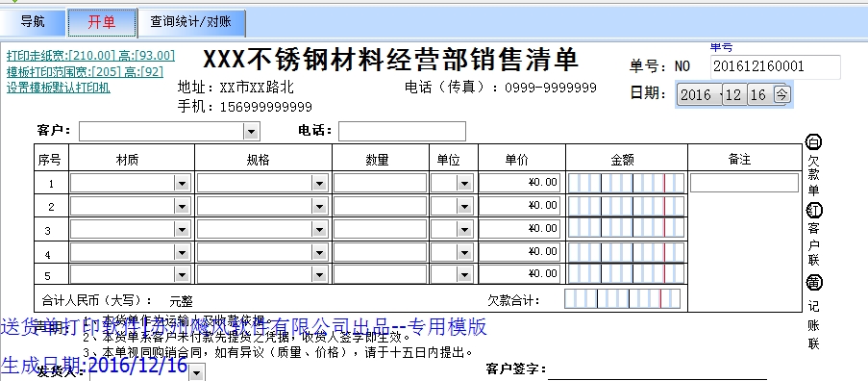The image size is (868, 381).
Task: Open the 查询统计/对账 tab
Action: pyautogui.click(x=191, y=23)
